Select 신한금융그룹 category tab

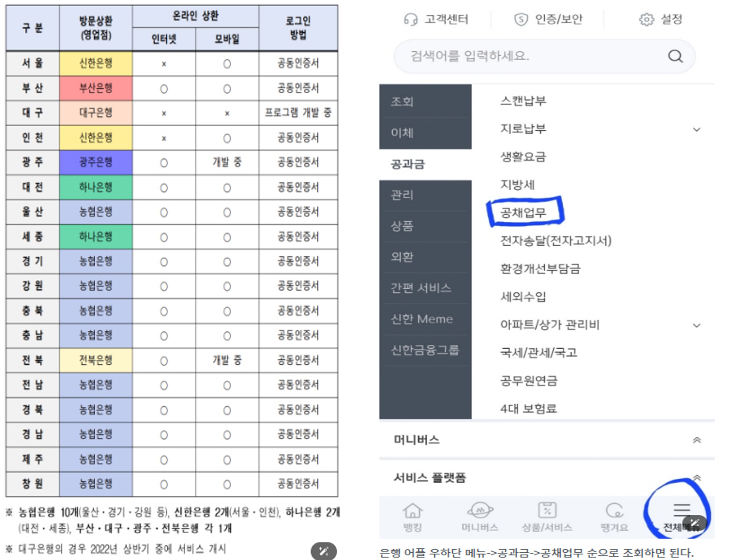coord(425,350)
